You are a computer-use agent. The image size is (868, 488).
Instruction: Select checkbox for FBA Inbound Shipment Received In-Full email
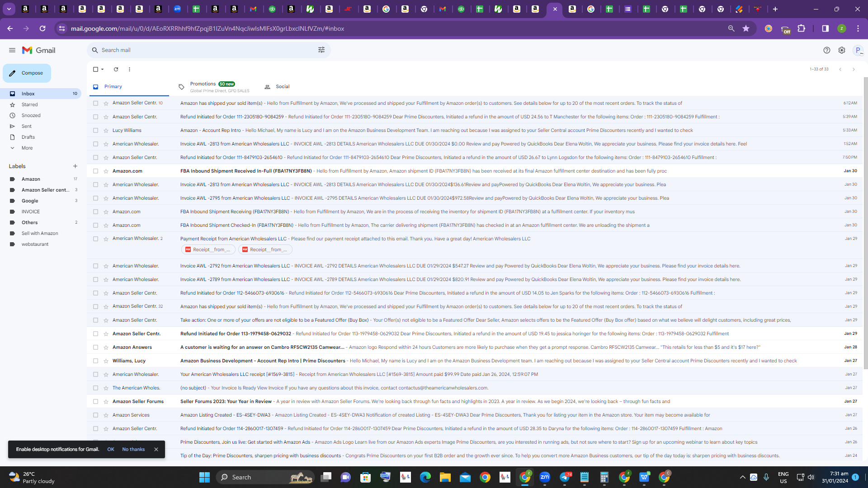coord(95,171)
